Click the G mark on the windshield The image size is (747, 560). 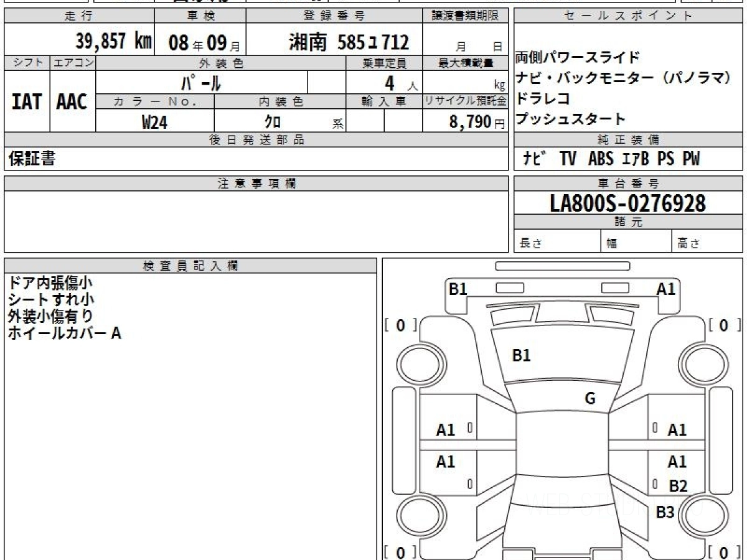pos(590,399)
